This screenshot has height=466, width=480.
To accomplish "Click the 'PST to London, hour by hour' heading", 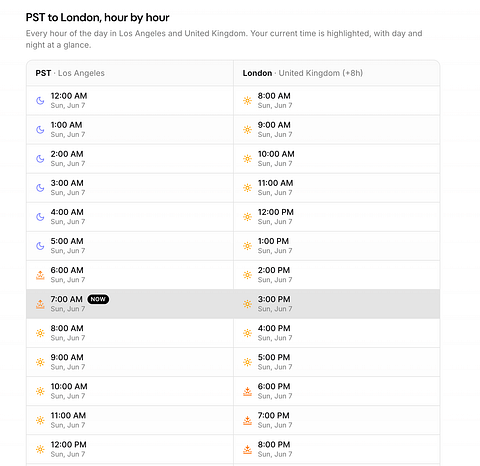I will [x=98, y=17].
